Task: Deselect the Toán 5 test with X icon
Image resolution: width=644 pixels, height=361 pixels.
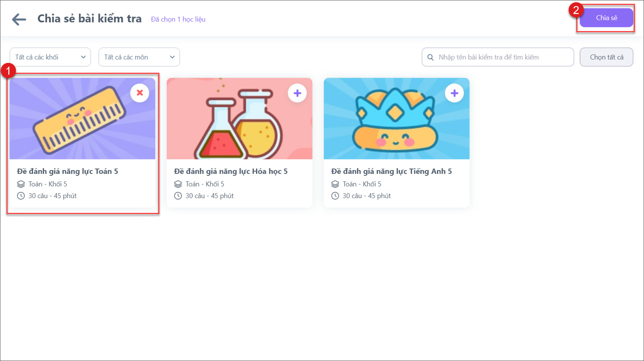Action: pyautogui.click(x=140, y=93)
